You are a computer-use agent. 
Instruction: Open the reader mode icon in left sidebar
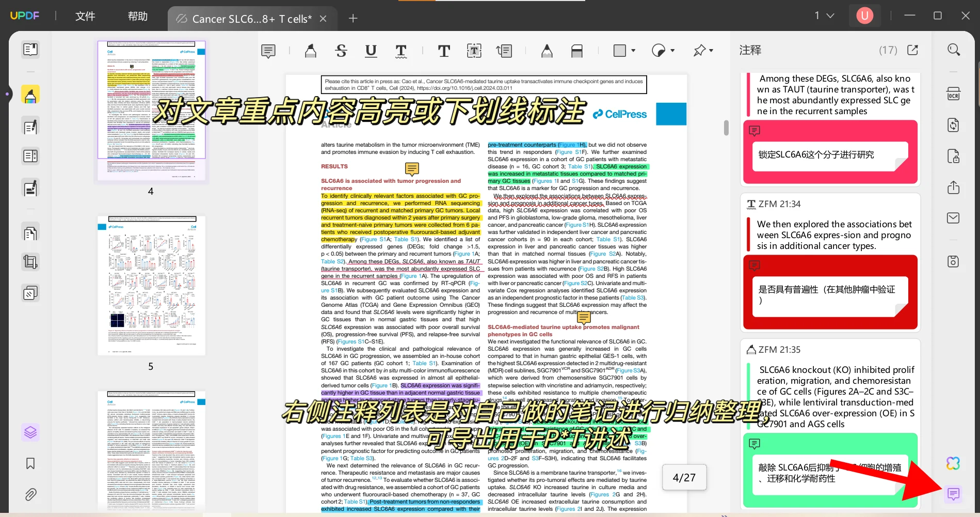[30, 50]
